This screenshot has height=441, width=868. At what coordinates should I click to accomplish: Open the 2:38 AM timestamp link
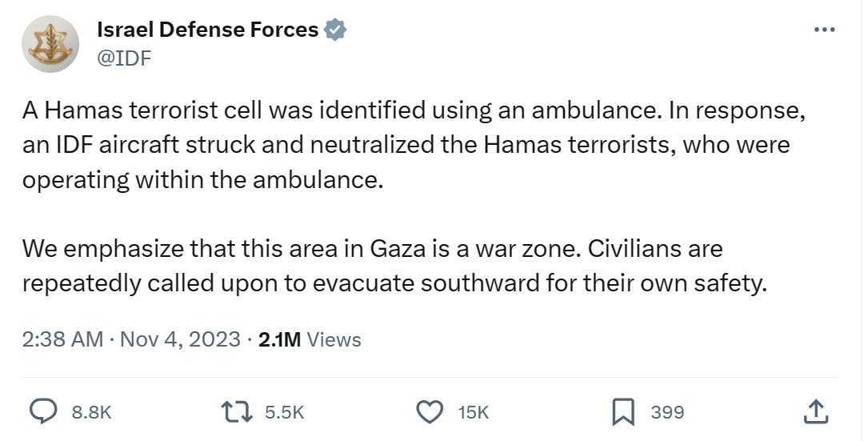click(62, 339)
